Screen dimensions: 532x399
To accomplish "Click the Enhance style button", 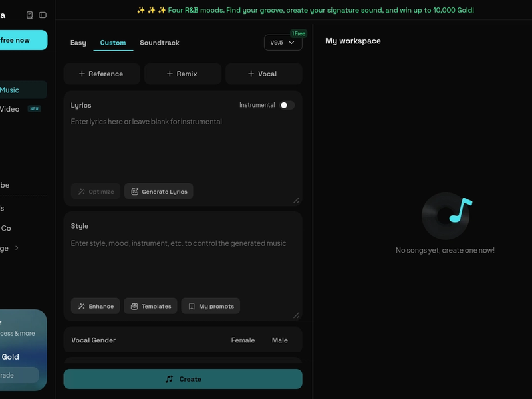I will click(96, 306).
